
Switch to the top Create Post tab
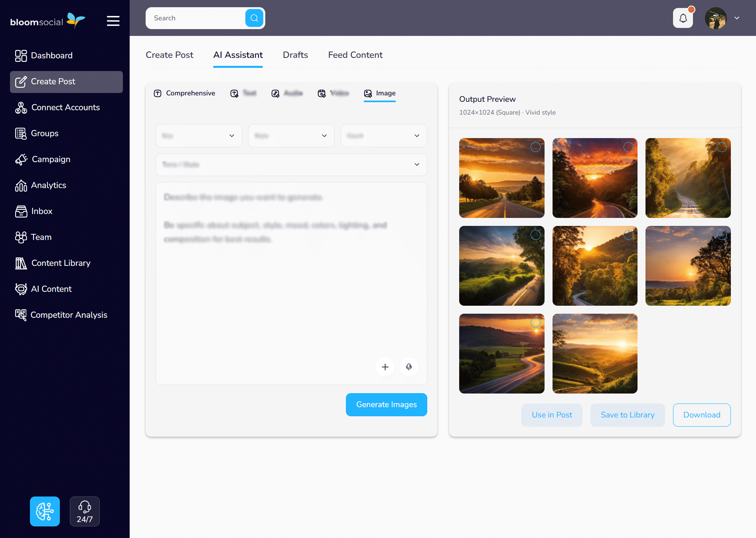coord(169,55)
